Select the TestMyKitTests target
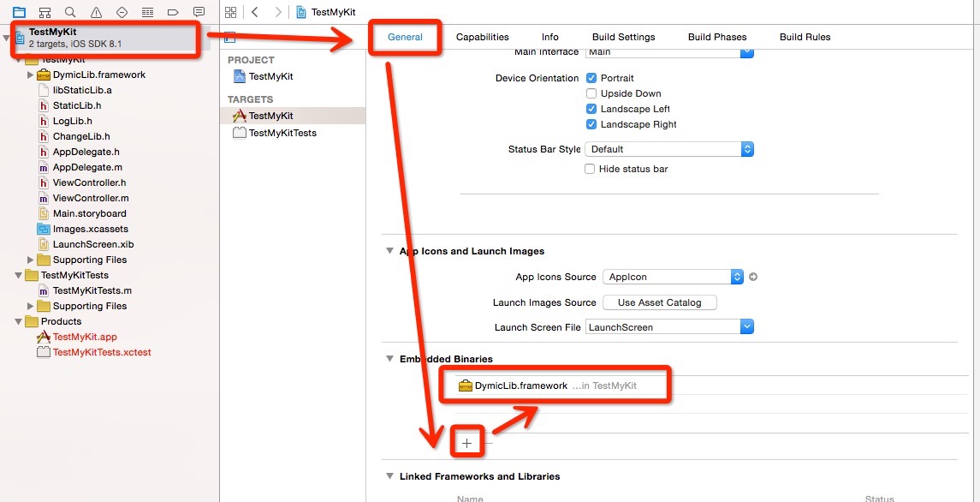This screenshot has width=980, height=502. point(282,133)
